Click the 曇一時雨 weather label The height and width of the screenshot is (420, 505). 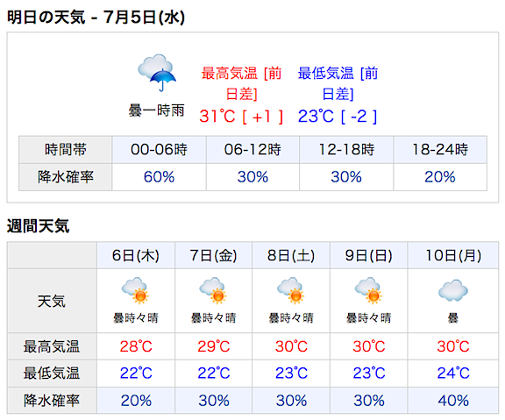pos(157,110)
